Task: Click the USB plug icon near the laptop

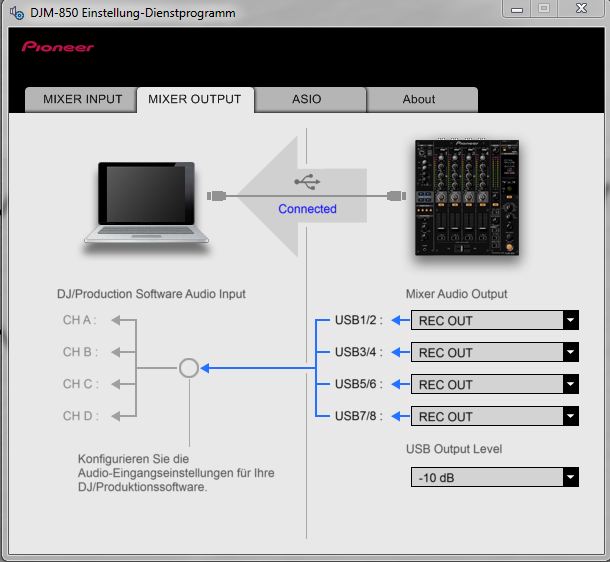Action: click(x=217, y=196)
